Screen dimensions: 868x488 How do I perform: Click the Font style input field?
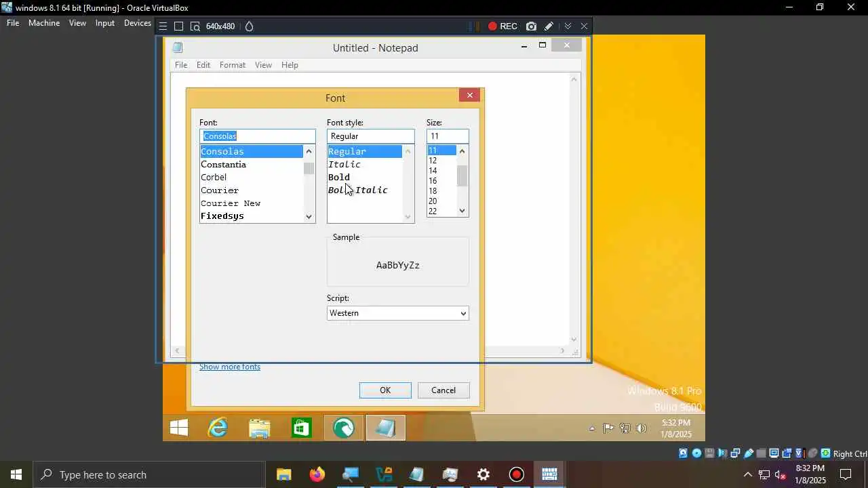tap(370, 136)
